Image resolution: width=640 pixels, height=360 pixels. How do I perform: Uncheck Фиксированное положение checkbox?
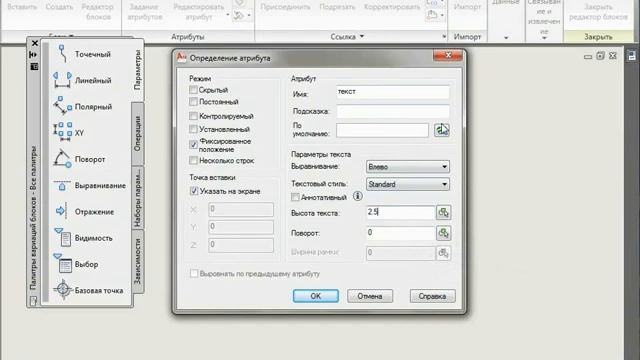click(193, 144)
